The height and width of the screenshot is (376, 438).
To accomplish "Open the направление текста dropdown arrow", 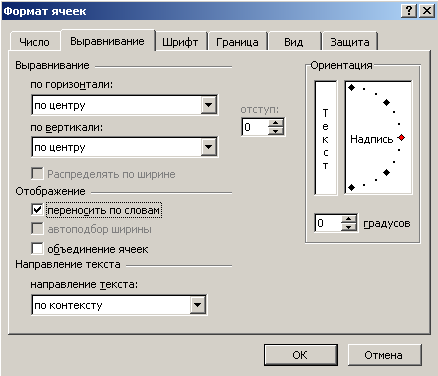I will tap(198, 305).
